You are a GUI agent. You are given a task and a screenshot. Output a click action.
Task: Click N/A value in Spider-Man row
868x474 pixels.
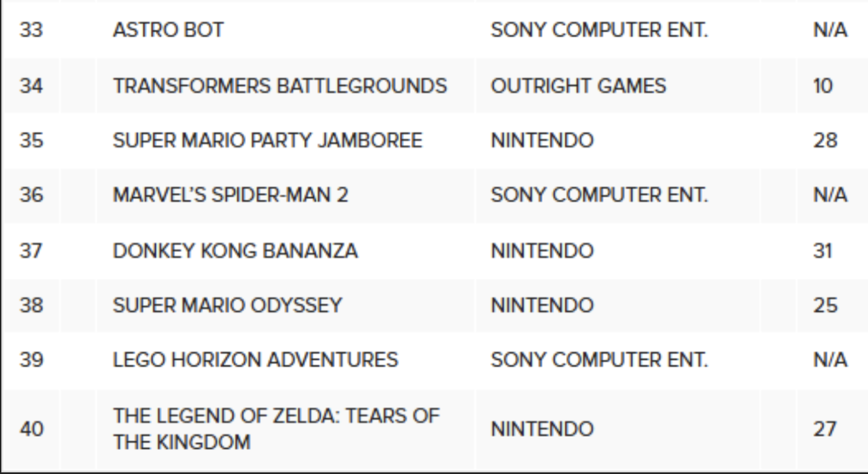point(830,195)
